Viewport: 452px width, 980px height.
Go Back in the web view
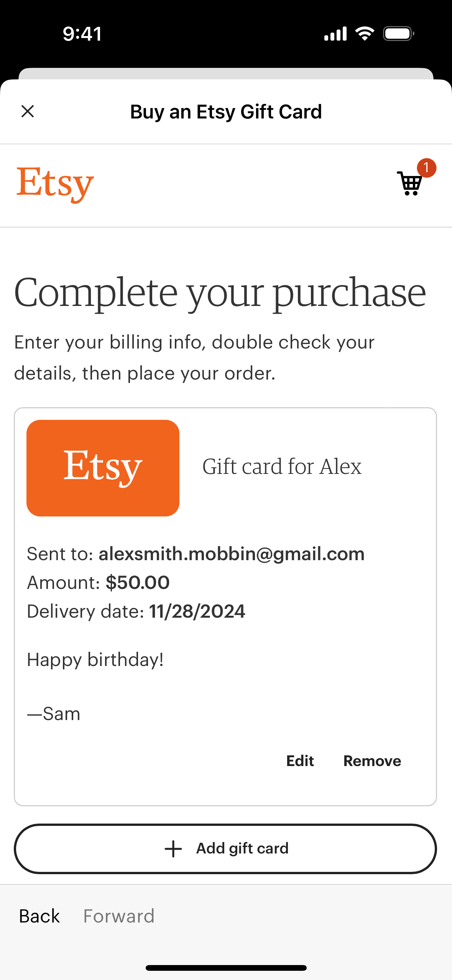point(39,916)
